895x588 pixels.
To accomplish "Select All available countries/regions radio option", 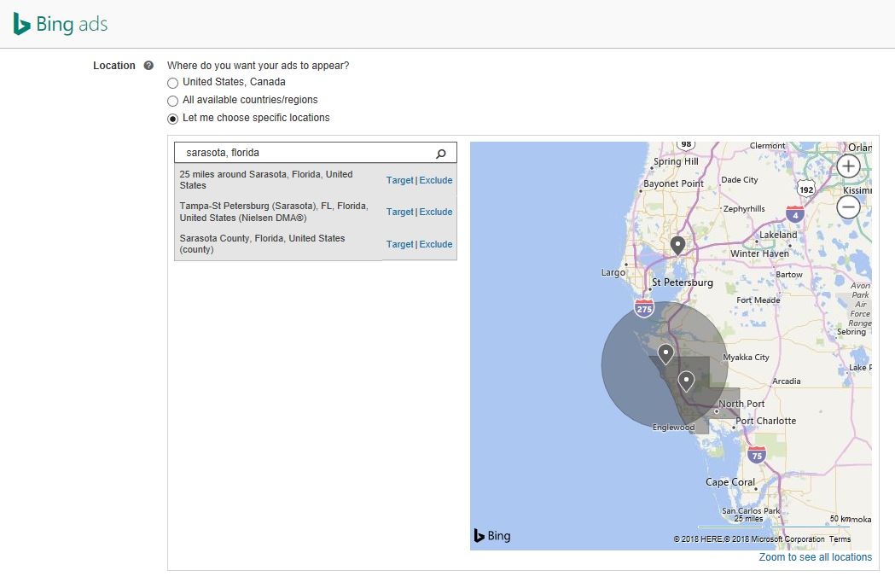I will click(172, 101).
